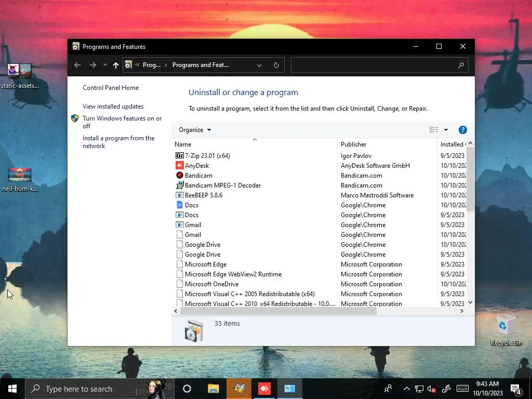Viewport: 532px width, 399px height.
Task: Open Cortana circle on taskbar
Action: pyautogui.click(x=187, y=389)
